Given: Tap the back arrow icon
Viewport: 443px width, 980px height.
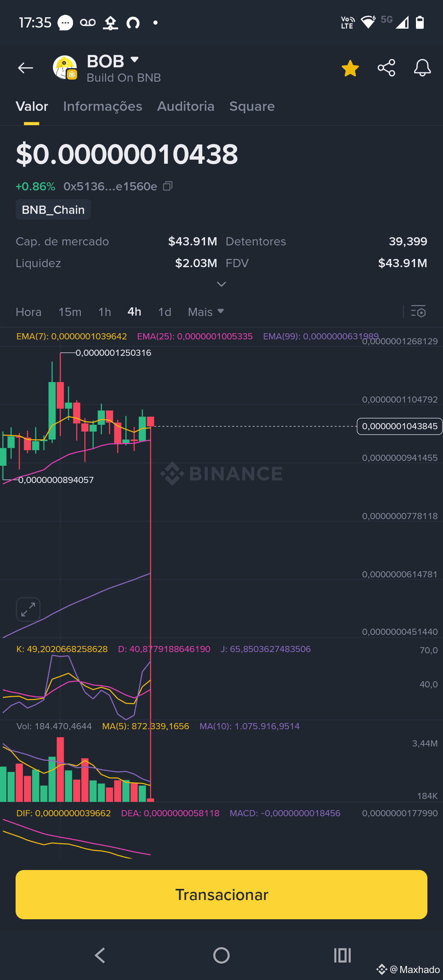Looking at the screenshot, I should 25,68.
